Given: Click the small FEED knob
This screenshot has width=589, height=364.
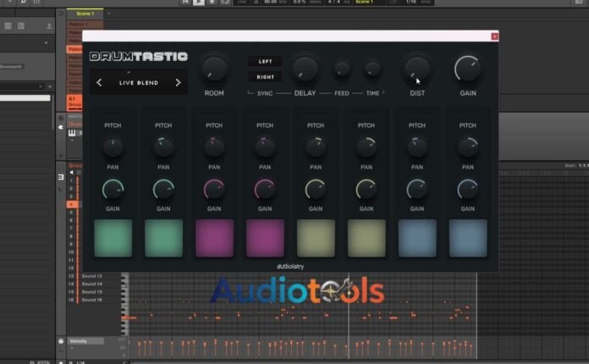Looking at the screenshot, I should (342, 69).
